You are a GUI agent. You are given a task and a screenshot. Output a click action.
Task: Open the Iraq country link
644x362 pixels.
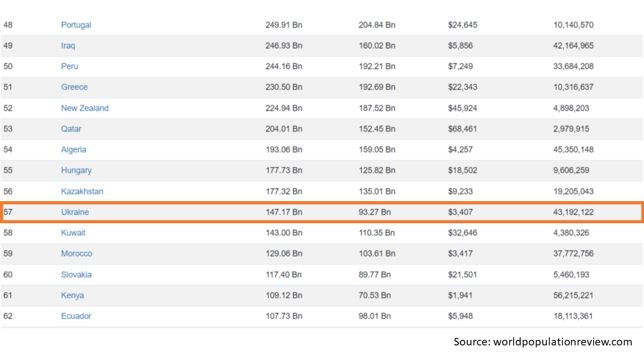(x=68, y=46)
